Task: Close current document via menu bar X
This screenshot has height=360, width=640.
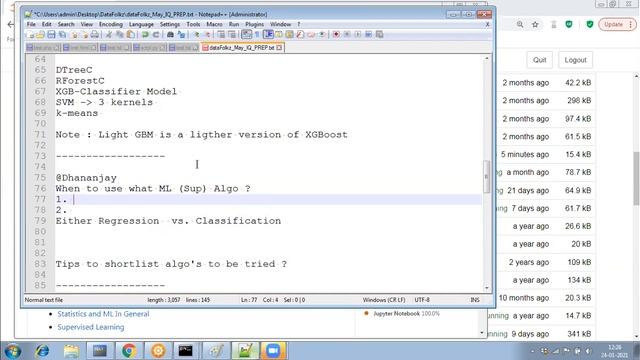Action: tap(487, 24)
